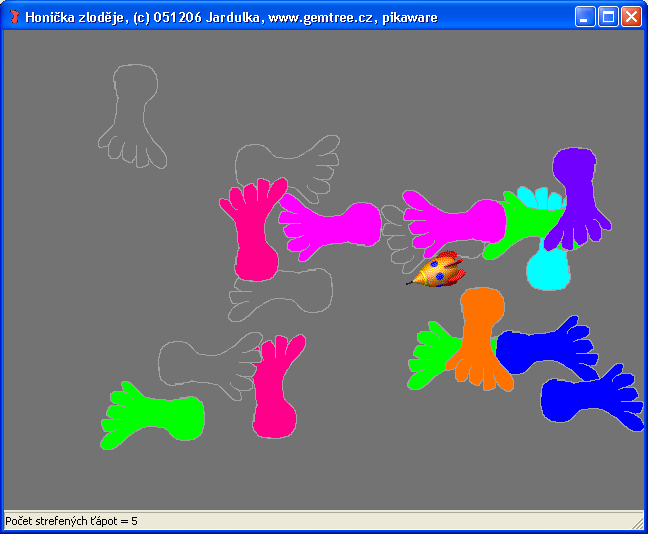
Task: Click the resize grip in the window corner
Action: [638, 523]
